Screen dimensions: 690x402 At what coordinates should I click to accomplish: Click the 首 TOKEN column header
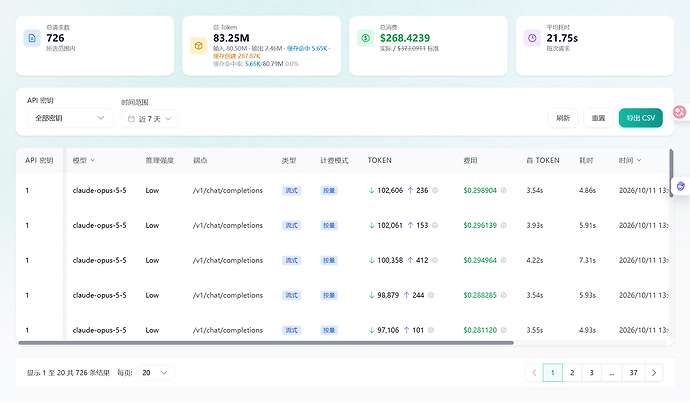[543, 161]
